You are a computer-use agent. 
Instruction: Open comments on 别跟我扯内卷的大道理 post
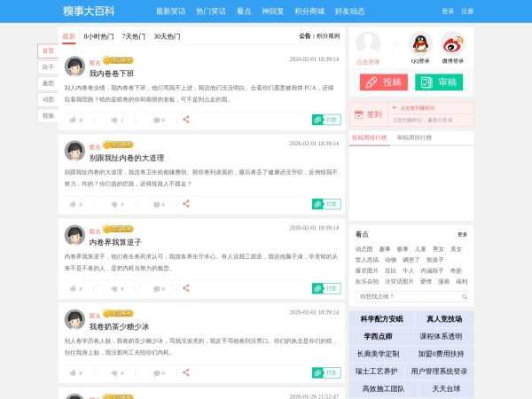[x=158, y=204]
